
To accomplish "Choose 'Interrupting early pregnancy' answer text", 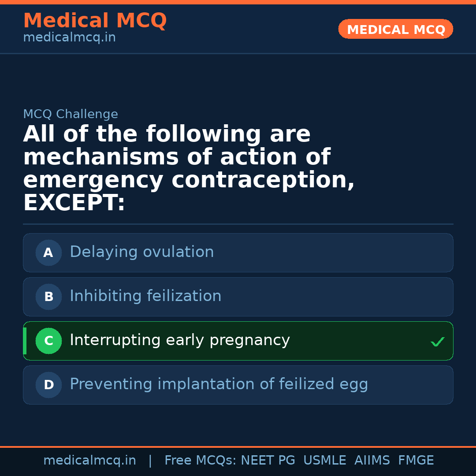I will click(179, 340).
